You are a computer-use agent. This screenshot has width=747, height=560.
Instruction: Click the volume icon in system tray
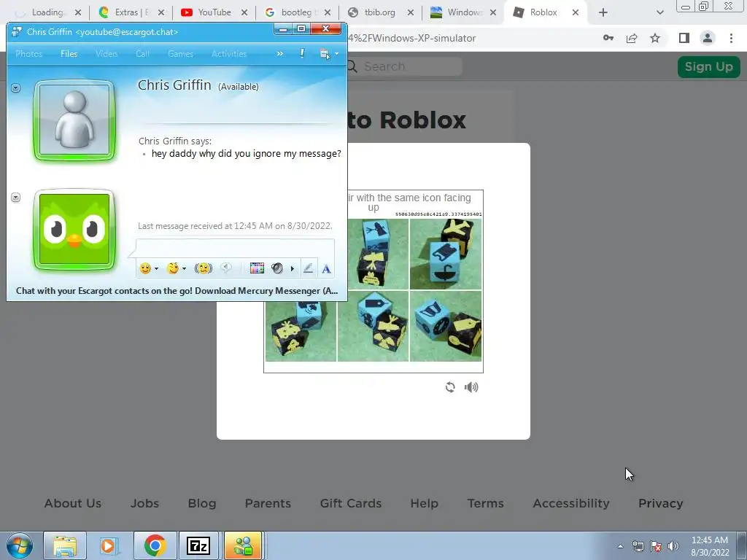point(673,546)
